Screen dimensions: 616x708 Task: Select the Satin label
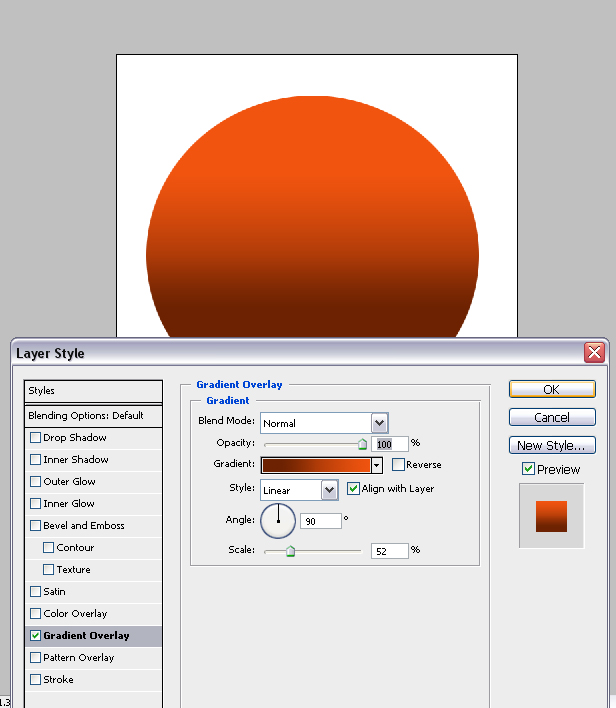(x=54, y=592)
